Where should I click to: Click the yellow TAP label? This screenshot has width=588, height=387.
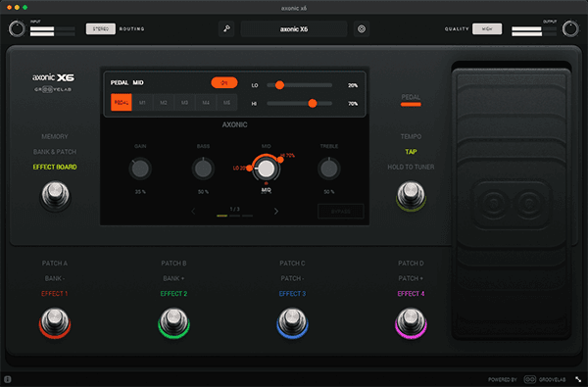click(411, 152)
